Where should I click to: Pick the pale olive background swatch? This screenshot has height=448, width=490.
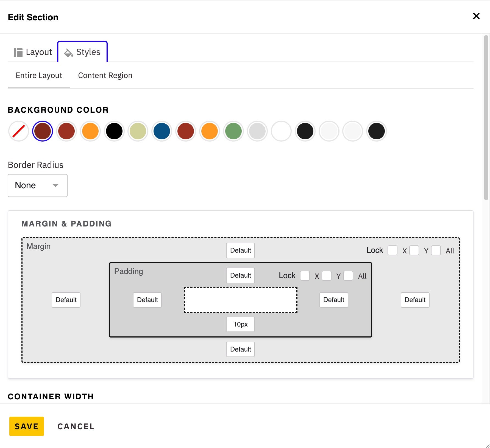point(138,131)
